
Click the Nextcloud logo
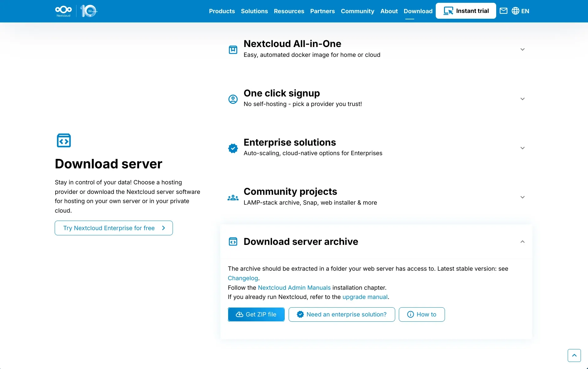[63, 11]
